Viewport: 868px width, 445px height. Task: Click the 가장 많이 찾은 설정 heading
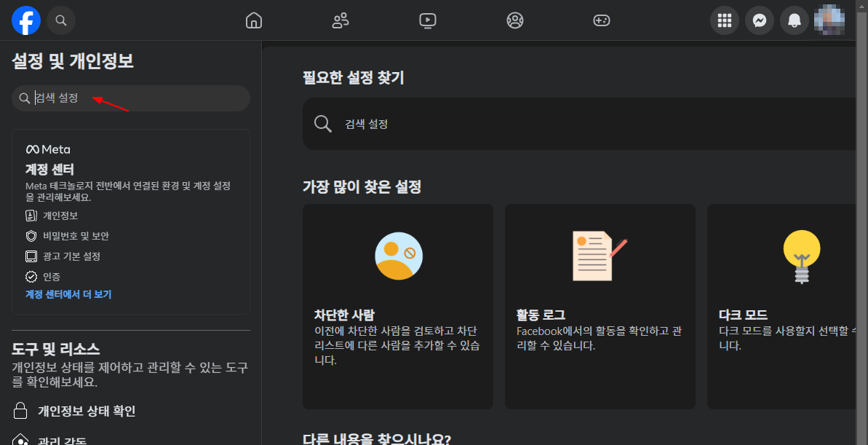[x=362, y=187]
